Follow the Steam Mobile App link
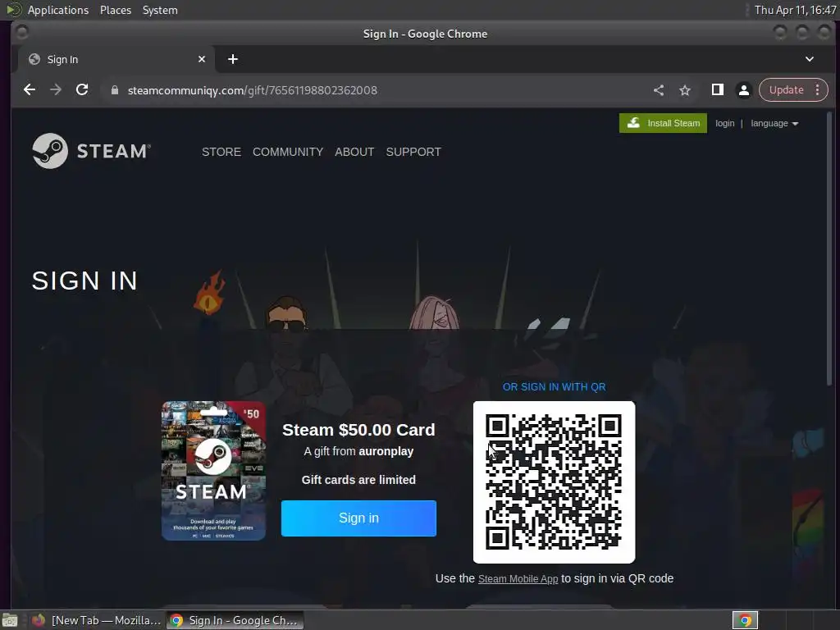 pyautogui.click(x=518, y=579)
